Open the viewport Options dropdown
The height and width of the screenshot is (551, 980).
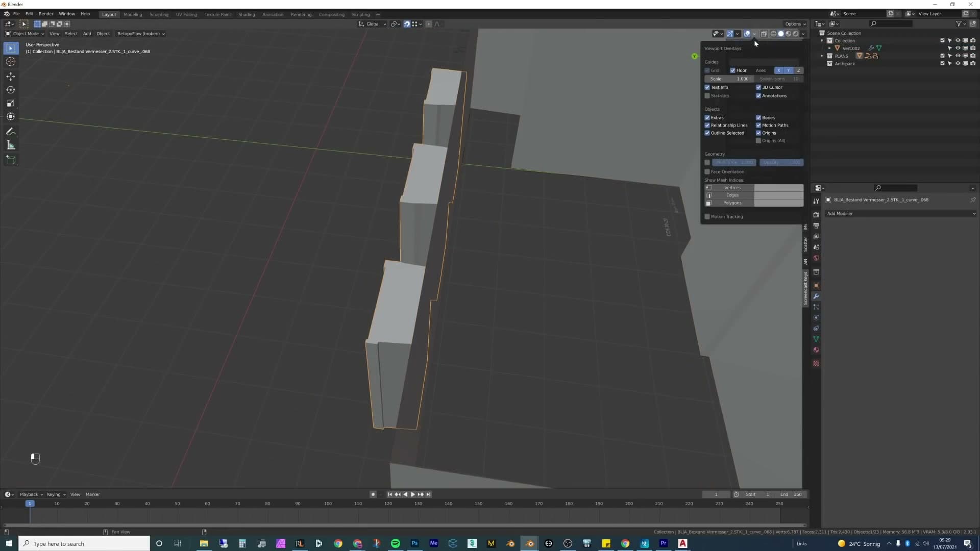[795, 24]
